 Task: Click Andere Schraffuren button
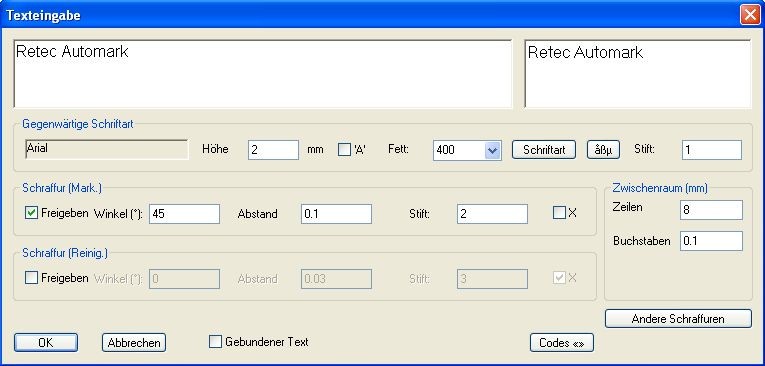(x=678, y=319)
